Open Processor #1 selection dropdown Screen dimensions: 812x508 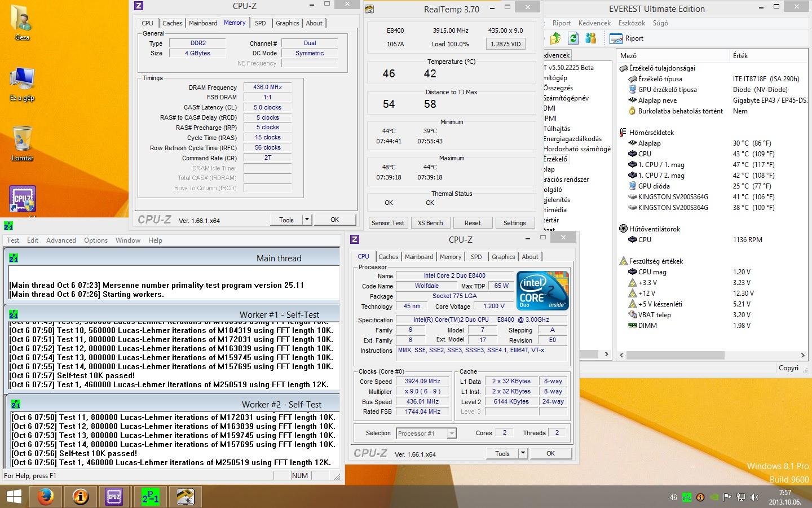426,433
